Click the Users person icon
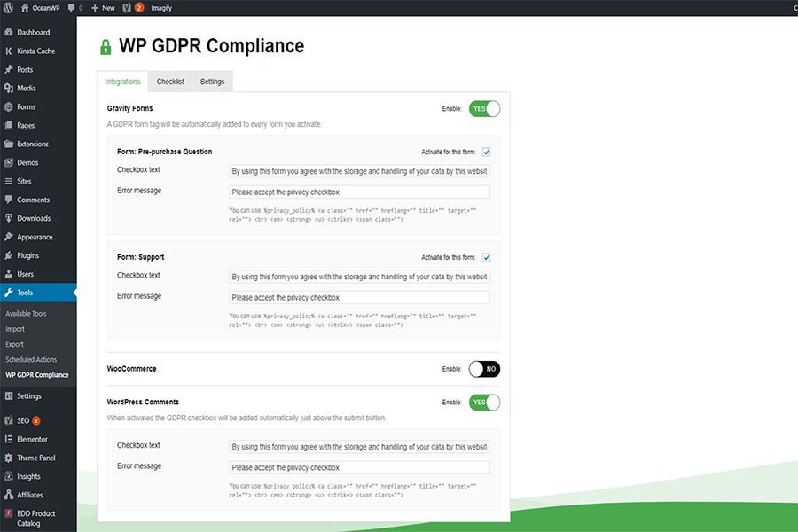The width and height of the screenshot is (798, 532). (9, 274)
